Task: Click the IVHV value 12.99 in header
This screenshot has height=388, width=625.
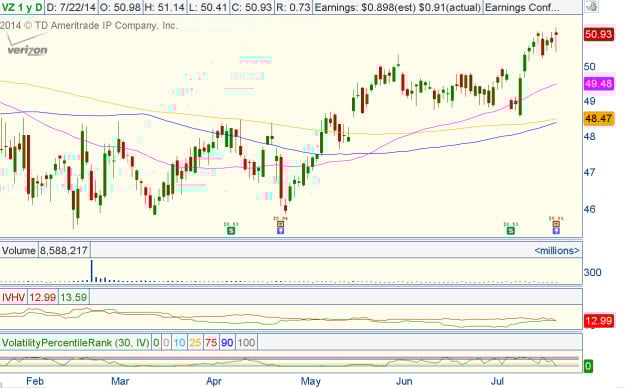Action: pyautogui.click(x=42, y=297)
